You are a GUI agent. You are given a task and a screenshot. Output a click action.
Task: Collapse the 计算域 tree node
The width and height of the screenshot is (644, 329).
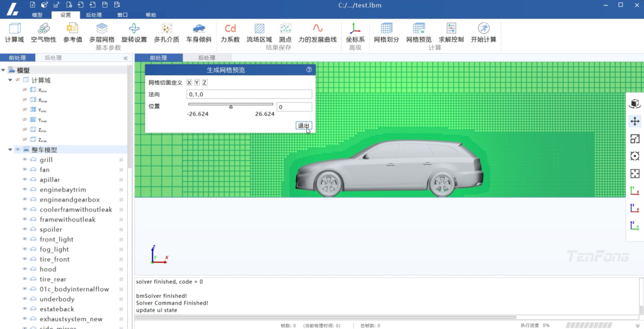(10, 80)
